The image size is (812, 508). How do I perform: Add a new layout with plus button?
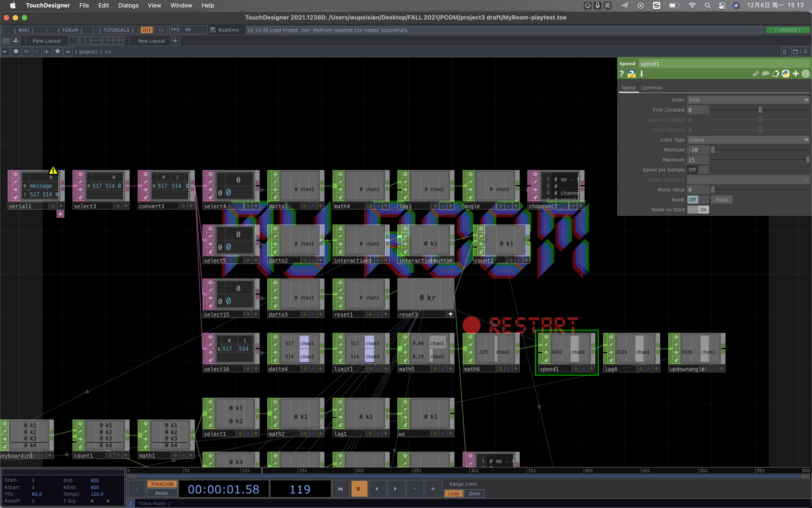[x=176, y=41]
